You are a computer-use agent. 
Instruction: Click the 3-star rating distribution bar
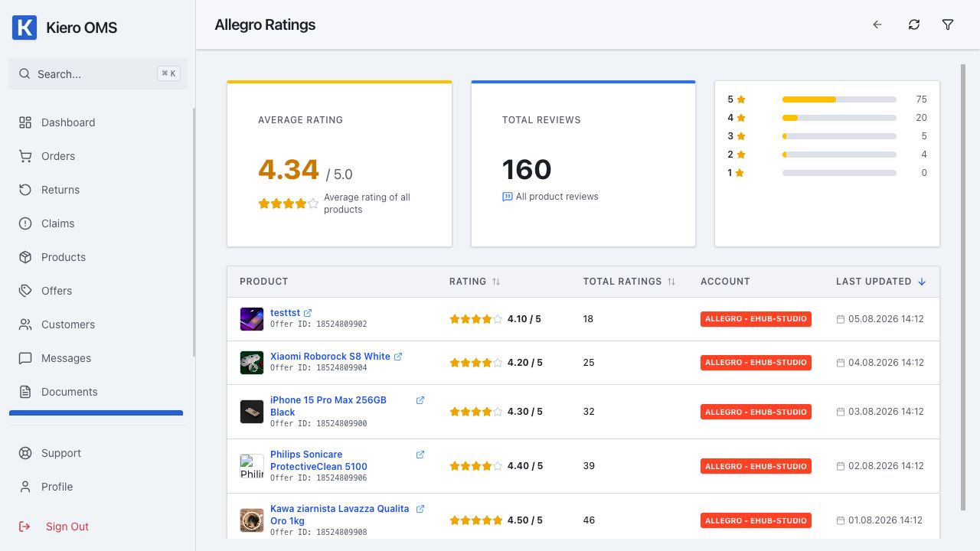coord(839,136)
